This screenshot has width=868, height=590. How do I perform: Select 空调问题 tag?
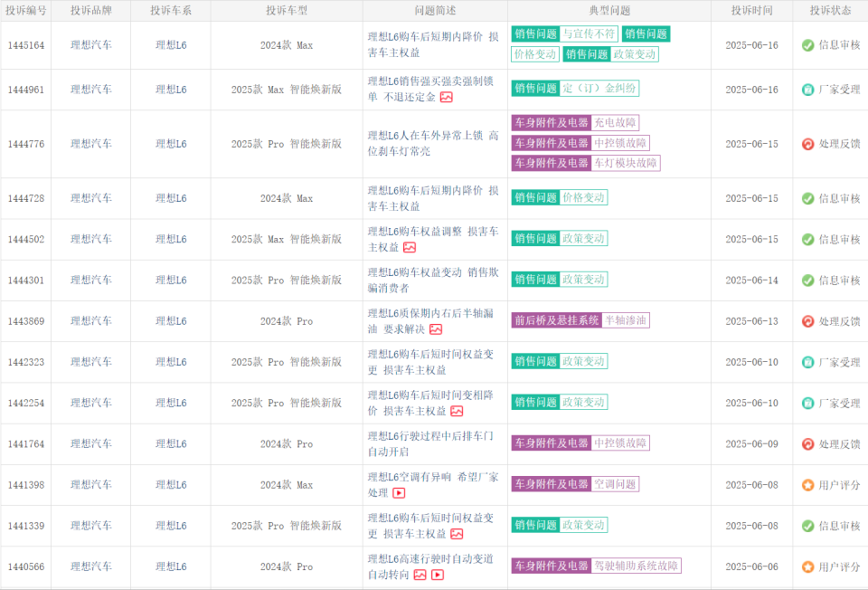point(615,484)
